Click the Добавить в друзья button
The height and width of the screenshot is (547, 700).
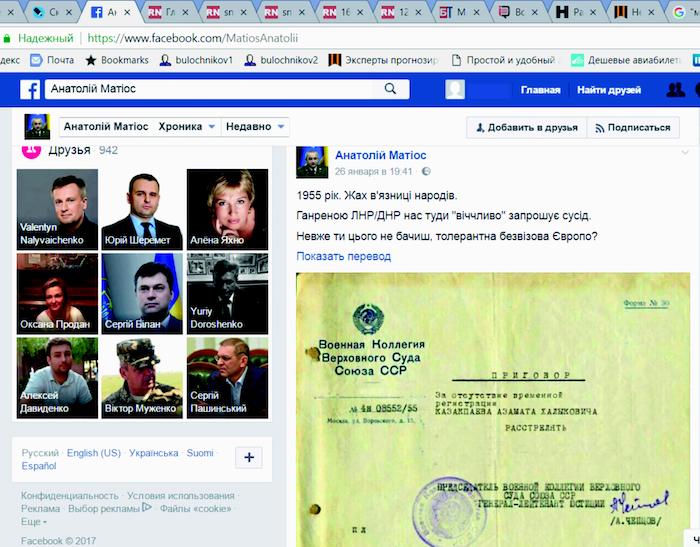(526, 128)
